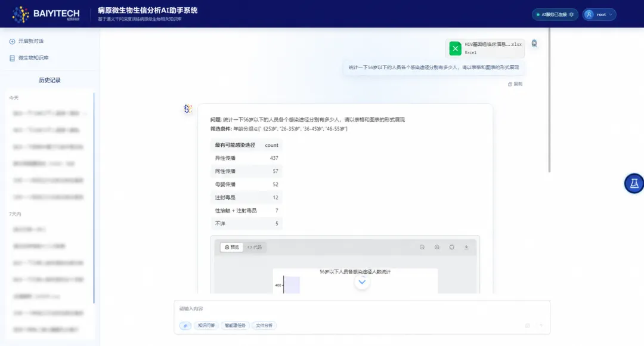This screenshot has height=346, width=644.
Task: Click the 历史记录 heading
Action: click(49, 80)
